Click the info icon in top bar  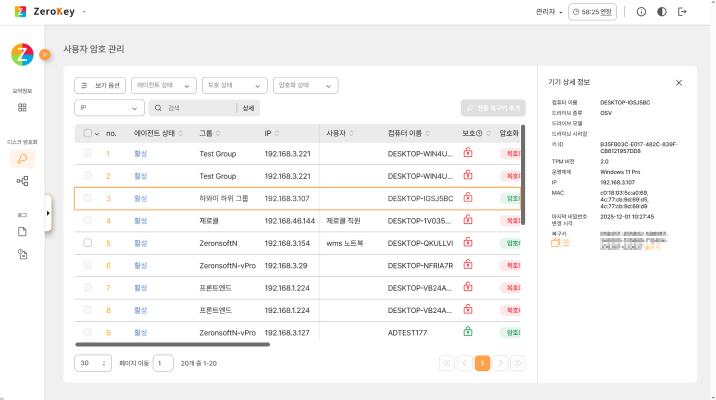point(641,12)
